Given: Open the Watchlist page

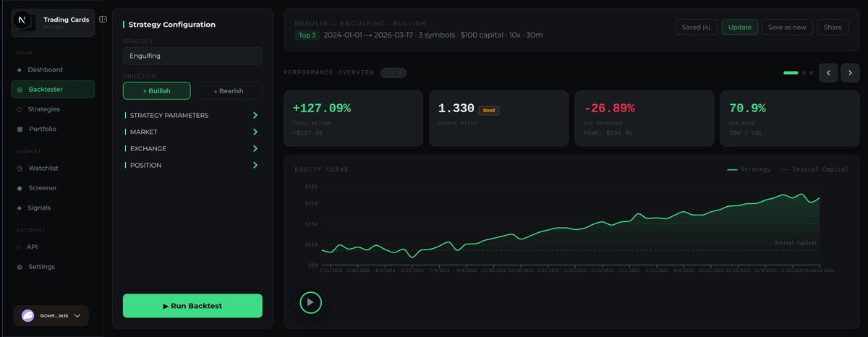Looking at the screenshot, I should [x=53, y=168].
